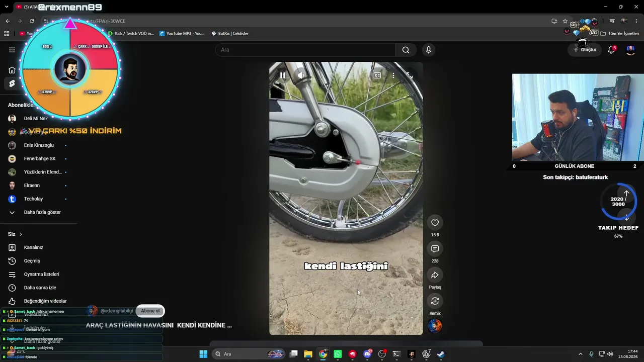
Task: Share this Short via Paylaş
Action: point(435,275)
